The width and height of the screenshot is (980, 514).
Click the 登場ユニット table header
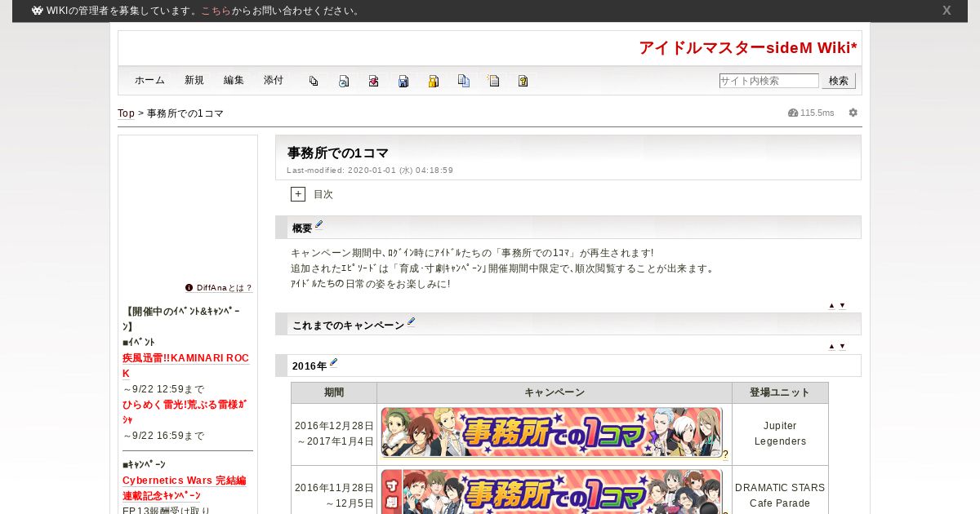[780, 392]
